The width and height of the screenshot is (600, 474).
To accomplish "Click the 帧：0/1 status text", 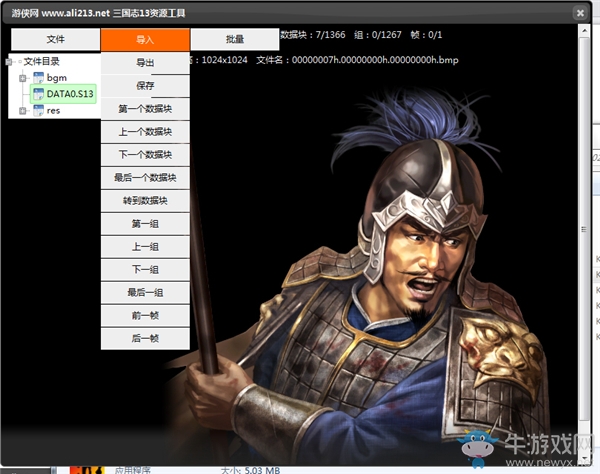I will point(426,35).
